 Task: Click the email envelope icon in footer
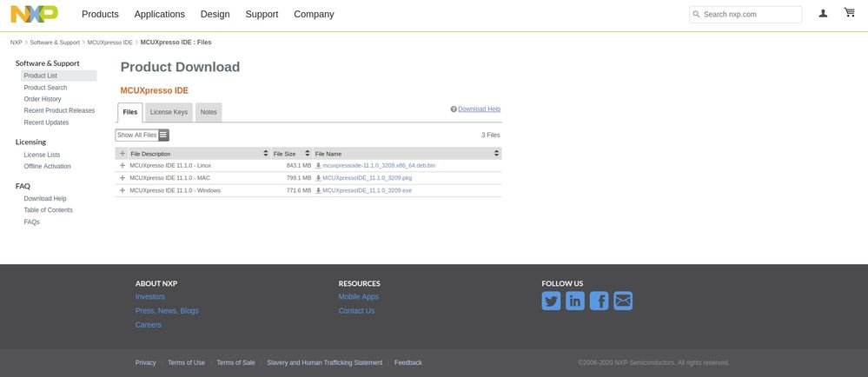623,301
